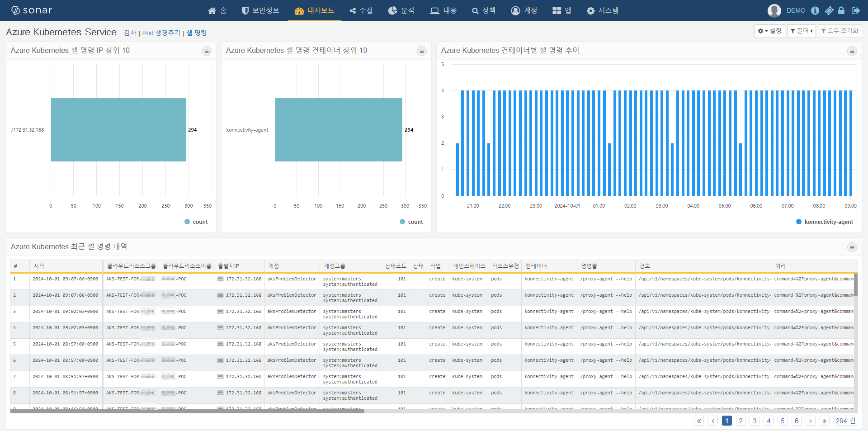Open menu of 컨테이너별 셸 명령 추이 widget
The width and height of the screenshot is (868, 431).
pyautogui.click(x=852, y=51)
